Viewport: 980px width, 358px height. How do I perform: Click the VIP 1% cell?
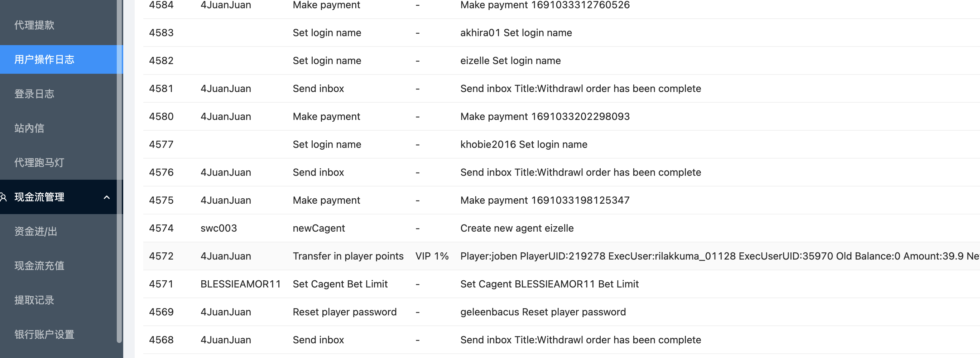click(432, 256)
